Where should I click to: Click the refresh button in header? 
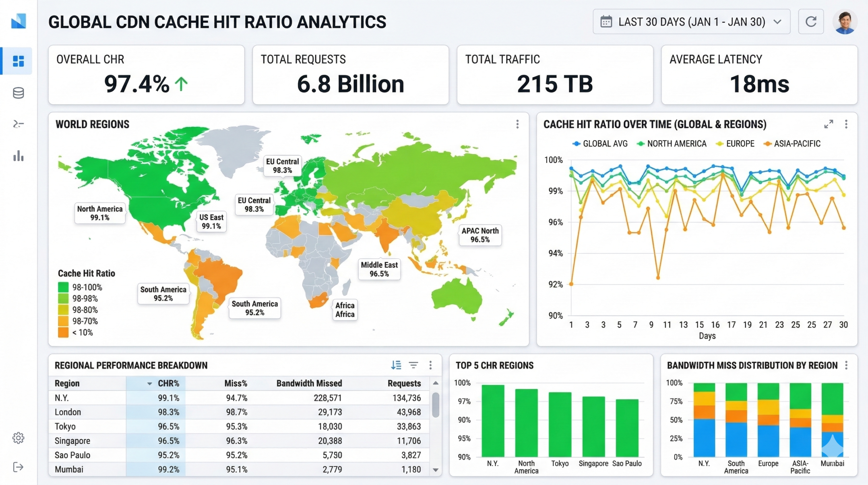coord(811,22)
